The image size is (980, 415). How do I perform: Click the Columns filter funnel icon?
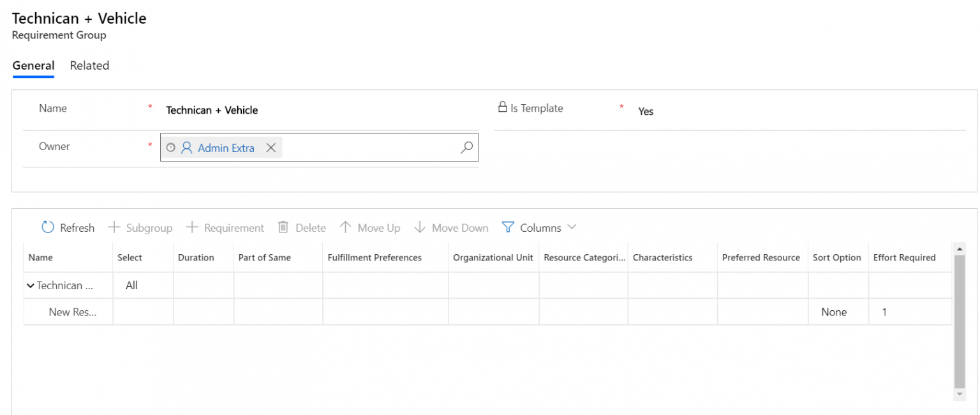pos(508,227)
